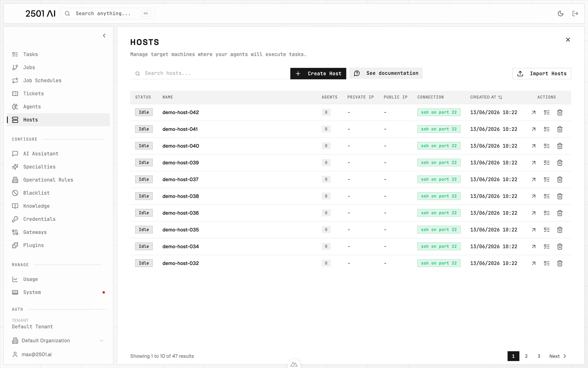Image resolution: width=588 pixels, height=368 pixels.
Task: View tasks icon for demo-host-036
Action: click(547, 213)
